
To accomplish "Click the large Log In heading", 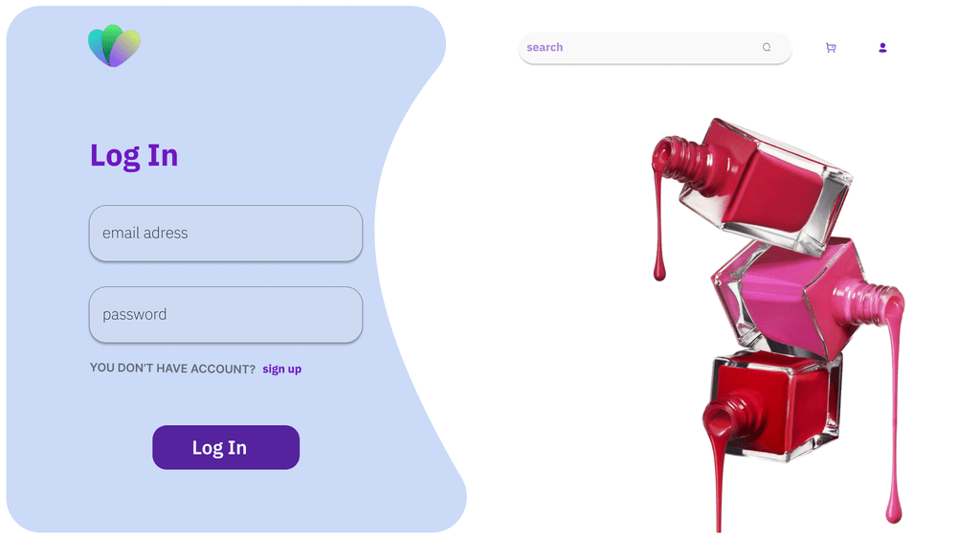I will [x=134, y=155].
